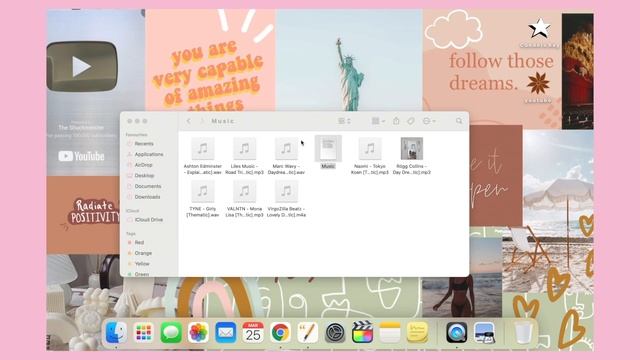
Task: Select the Marc Wavy Daydream .wav icon
Action: (286, 149)
